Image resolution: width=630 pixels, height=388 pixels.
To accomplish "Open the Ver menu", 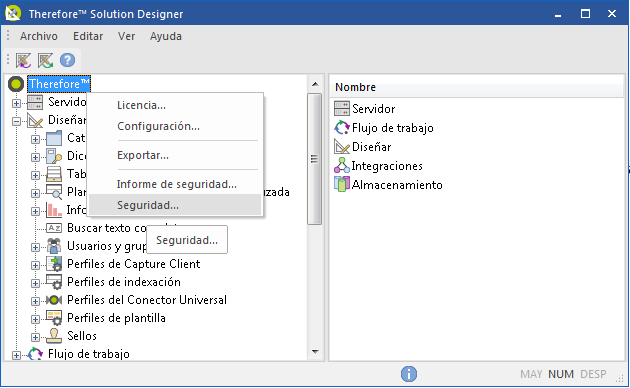I will click(x=126, y=36).
